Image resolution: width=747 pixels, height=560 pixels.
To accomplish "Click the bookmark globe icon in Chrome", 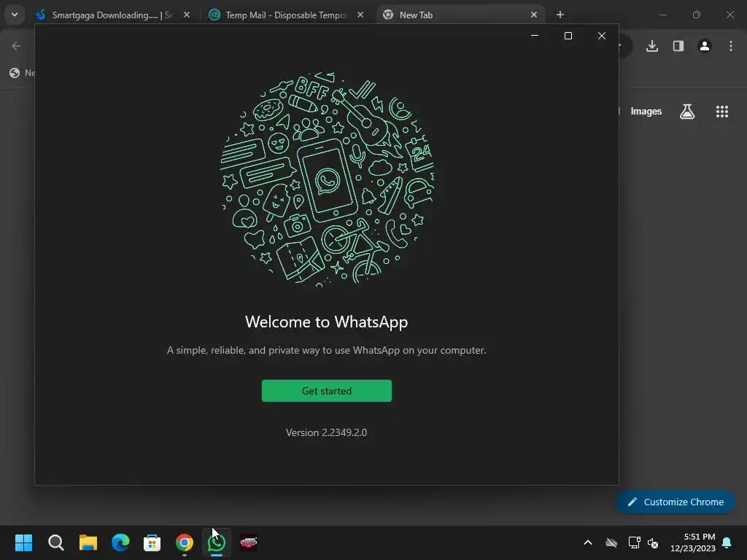I will [x=15, y=73].
